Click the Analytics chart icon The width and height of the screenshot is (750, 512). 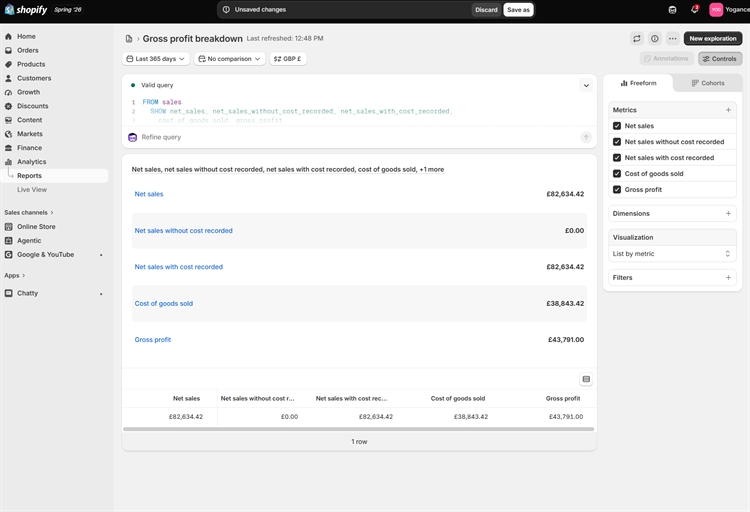click(8, 162)
